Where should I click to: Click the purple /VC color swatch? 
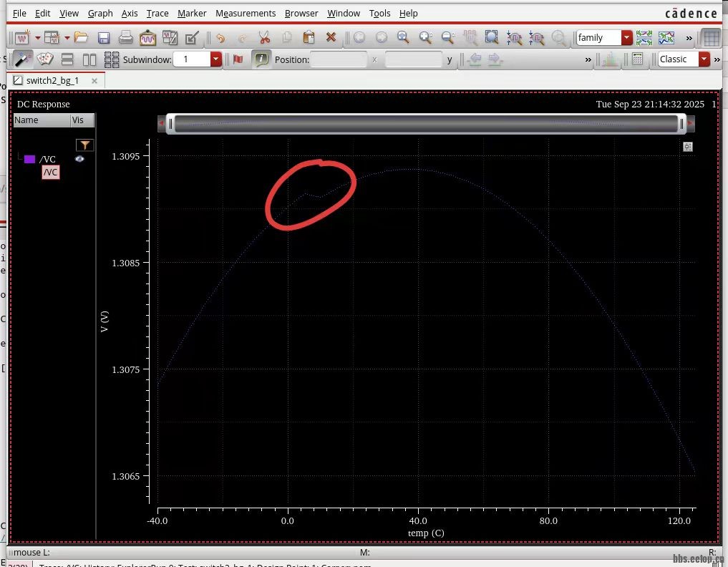coord(30,159)
